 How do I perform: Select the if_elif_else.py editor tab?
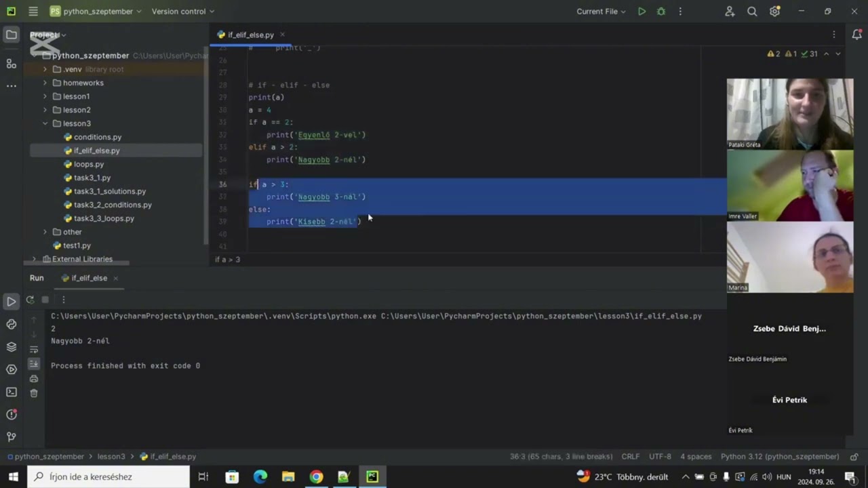[251, 35]
